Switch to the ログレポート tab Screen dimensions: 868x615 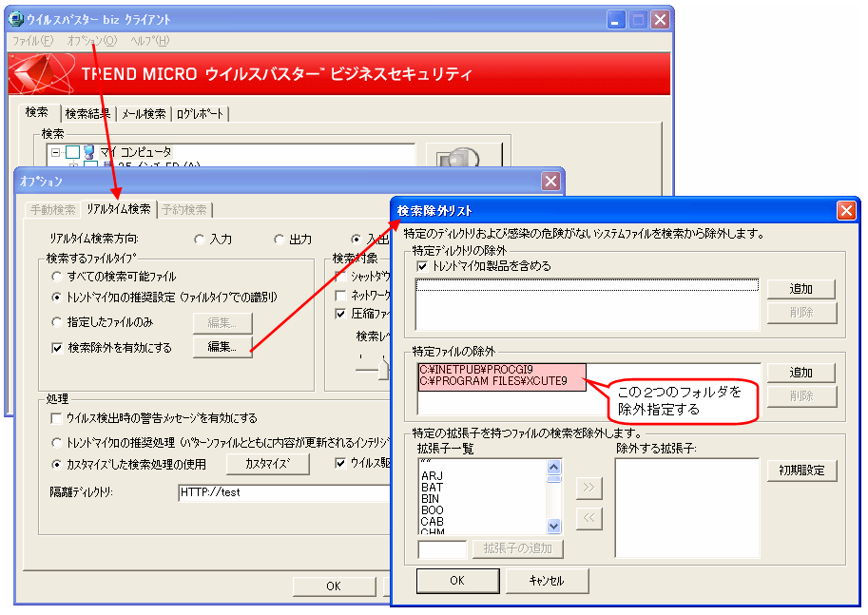pos(200,113)
